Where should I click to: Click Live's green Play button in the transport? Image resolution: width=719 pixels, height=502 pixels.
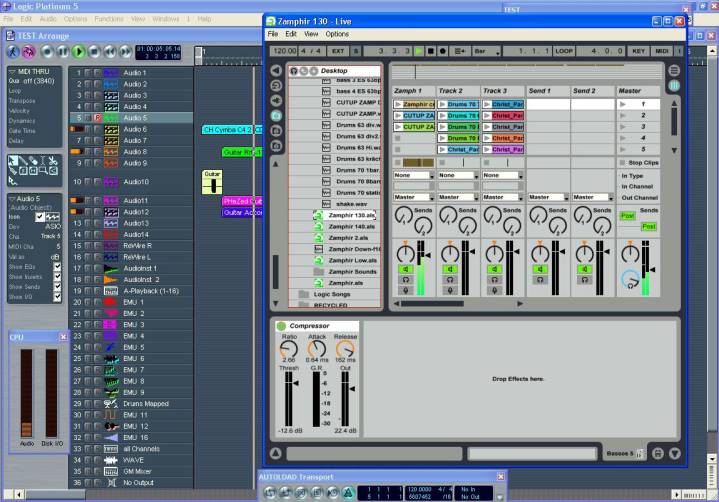point(419,51)
